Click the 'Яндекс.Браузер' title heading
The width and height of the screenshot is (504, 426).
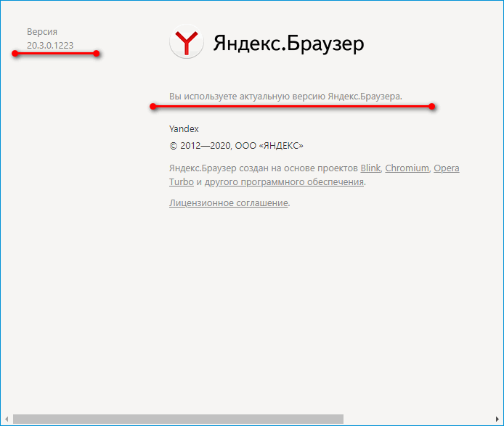(288, 44)
